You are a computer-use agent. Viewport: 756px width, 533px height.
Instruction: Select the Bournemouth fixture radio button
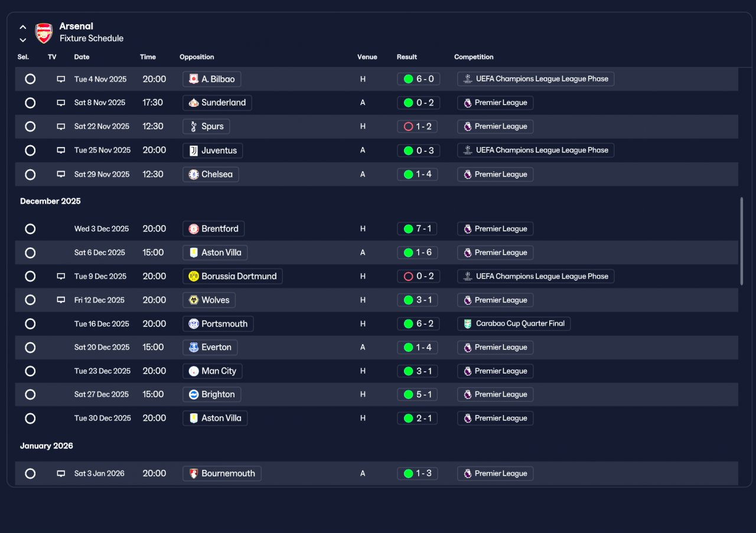[x=30, y=473]
